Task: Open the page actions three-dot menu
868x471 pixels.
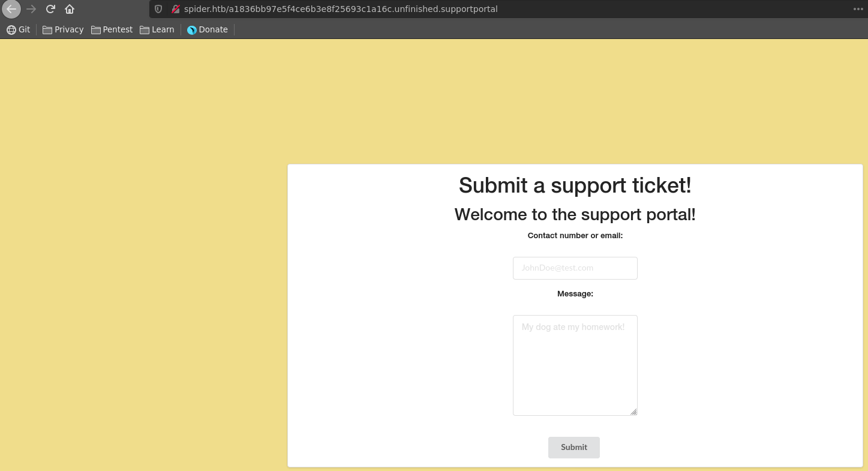Action: pyautogui.click(x=858, y=9)
